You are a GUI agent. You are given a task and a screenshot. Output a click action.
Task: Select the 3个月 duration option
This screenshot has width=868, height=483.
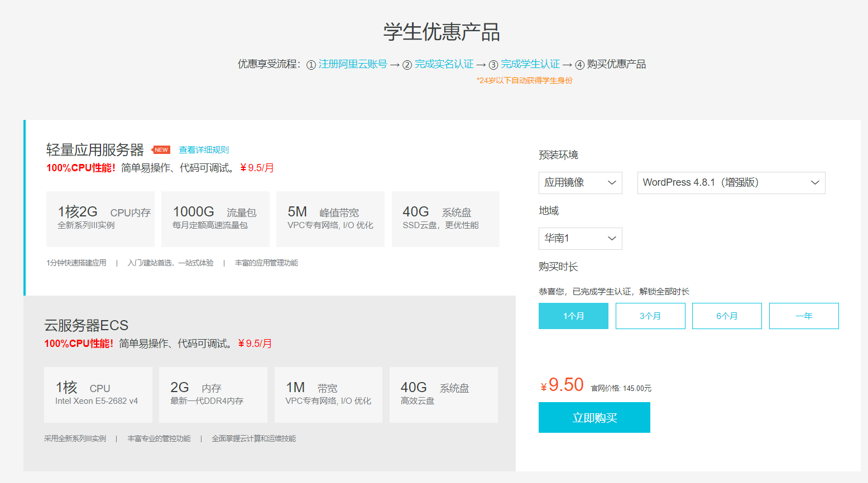[x=650, y=316]
